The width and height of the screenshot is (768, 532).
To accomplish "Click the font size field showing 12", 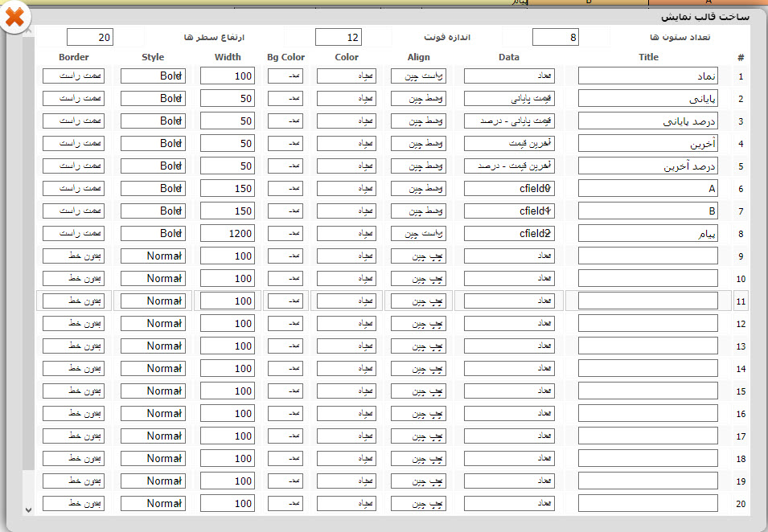I will tap(338, 37).
